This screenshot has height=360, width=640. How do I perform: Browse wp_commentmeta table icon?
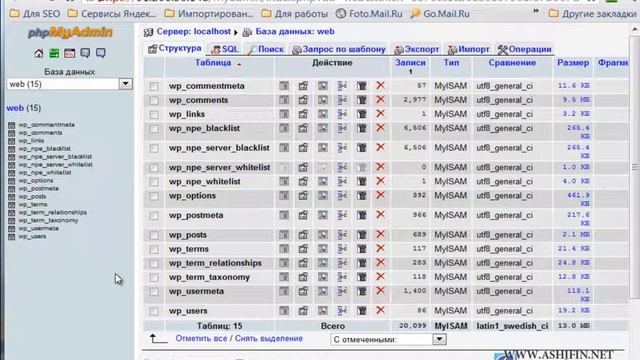(x=284, y=86)
